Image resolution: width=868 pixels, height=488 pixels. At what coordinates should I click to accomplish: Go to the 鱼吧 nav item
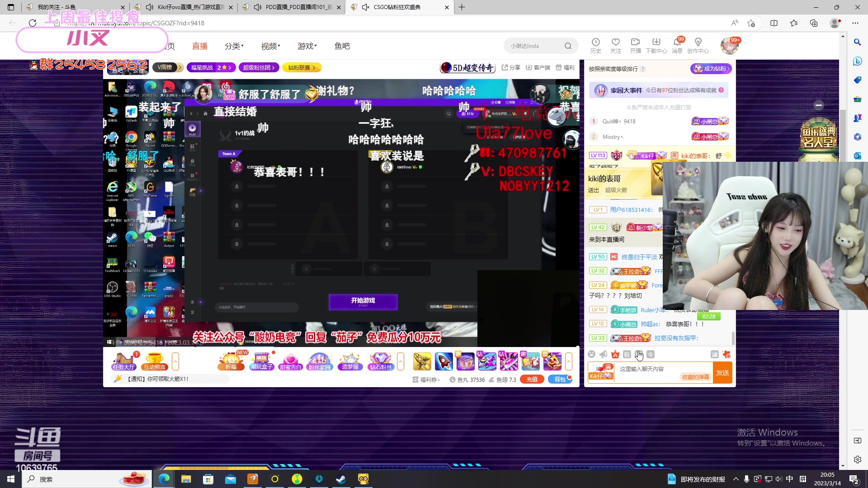[x=342, y=46]
